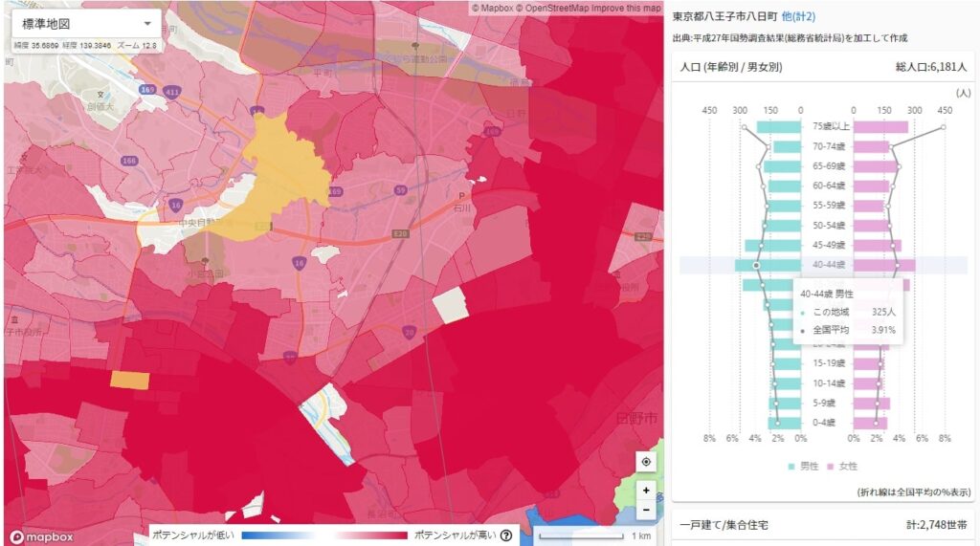Click the blue-to-red potential gradient legend
The width and height of the screenshot is (980, 546).
pyautogui.click(x=323, y=535)
